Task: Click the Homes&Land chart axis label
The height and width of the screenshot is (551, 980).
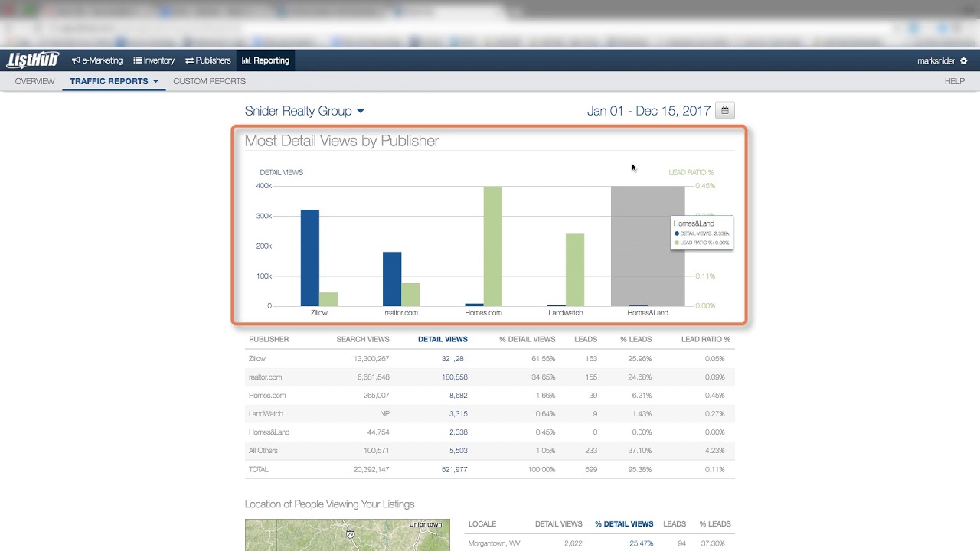Action: click(x=648, y=313)
